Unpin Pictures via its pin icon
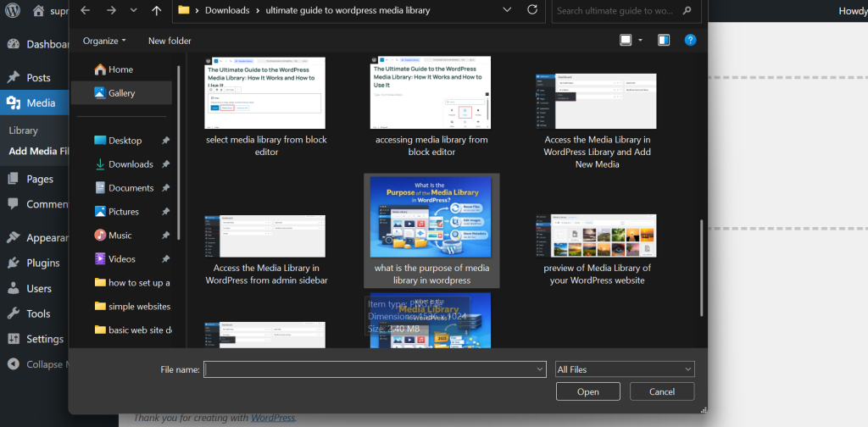 165,212
